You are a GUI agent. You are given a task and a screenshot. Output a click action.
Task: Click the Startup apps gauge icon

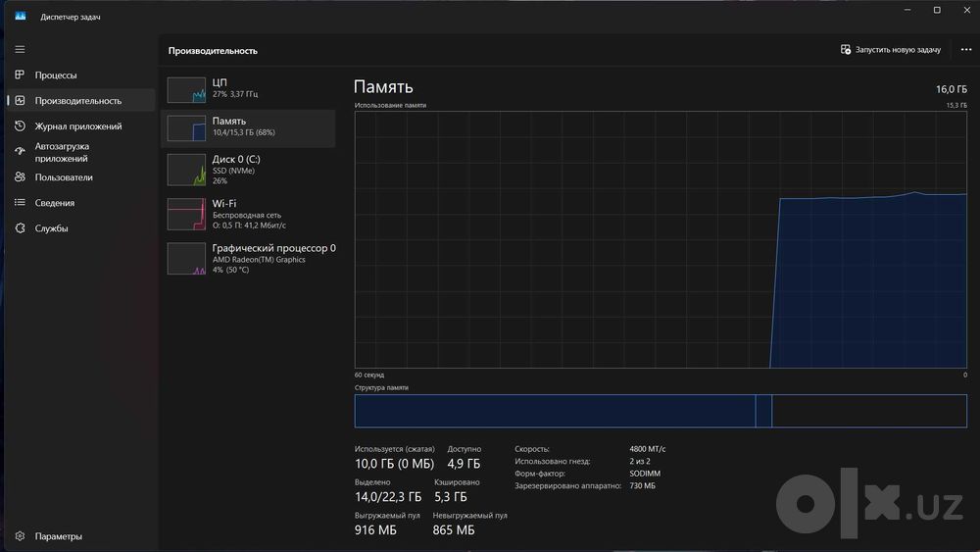tap(20, 151)
